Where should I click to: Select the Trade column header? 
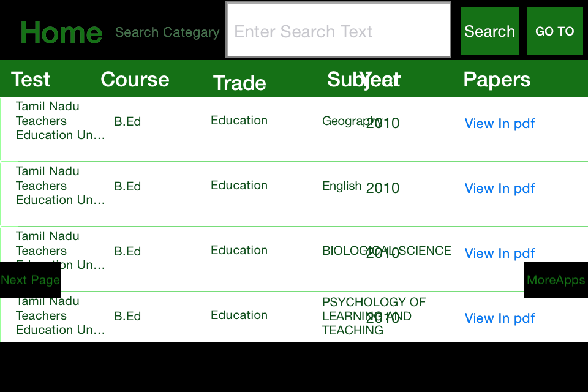[239, 83]
